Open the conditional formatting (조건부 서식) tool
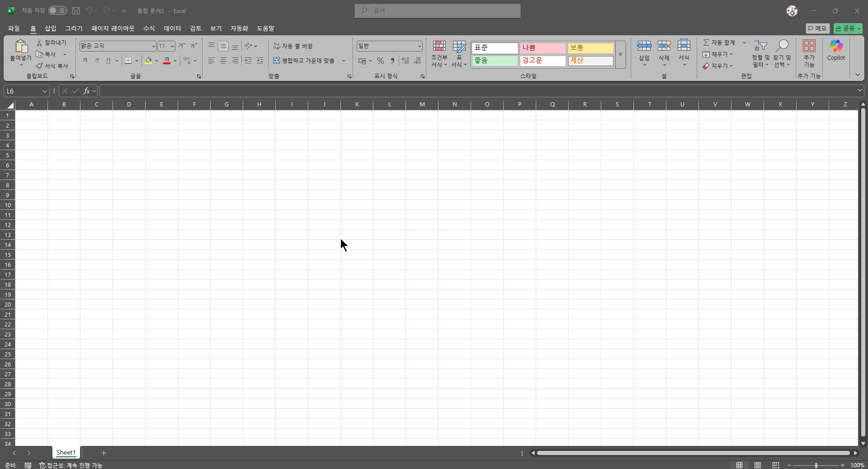The height and width of the screenshot is (469, 868). [x=439, y=54]
